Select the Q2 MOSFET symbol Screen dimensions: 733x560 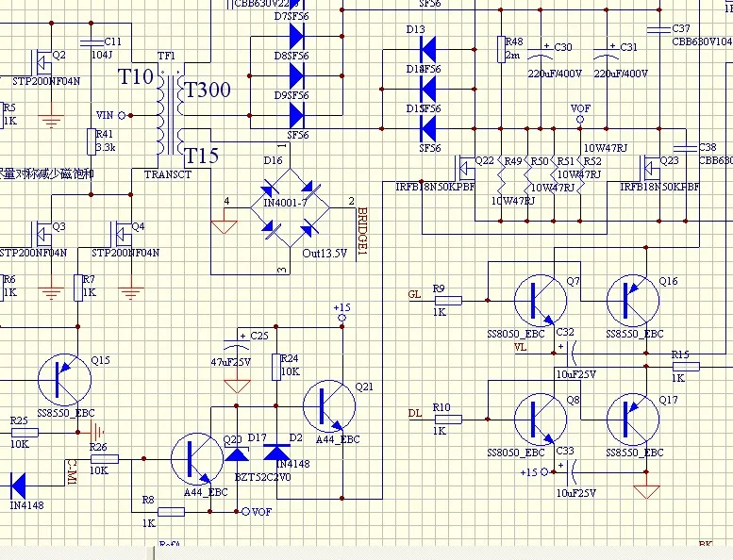(42, 61)
